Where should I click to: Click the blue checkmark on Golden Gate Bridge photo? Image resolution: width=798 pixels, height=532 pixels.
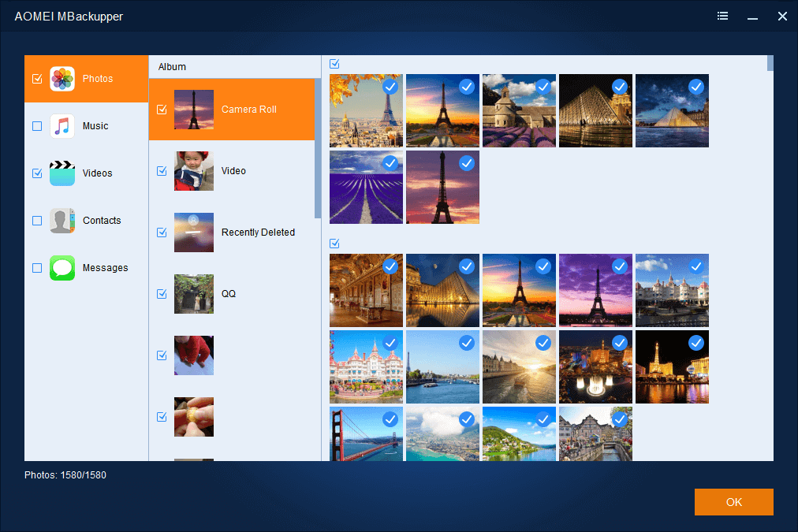390,419
